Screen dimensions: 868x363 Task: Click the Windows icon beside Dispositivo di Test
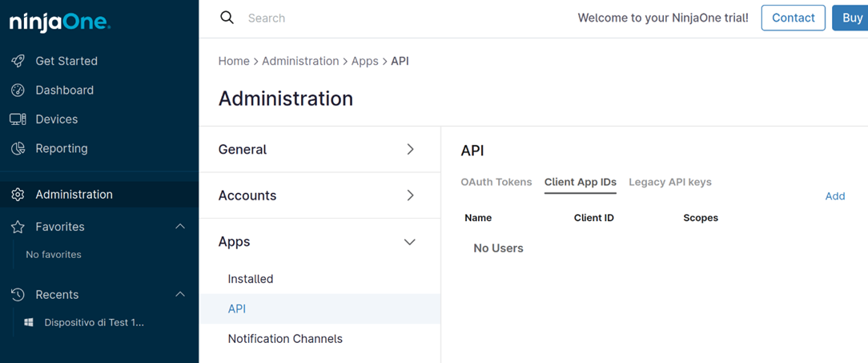tap(29, 323)
